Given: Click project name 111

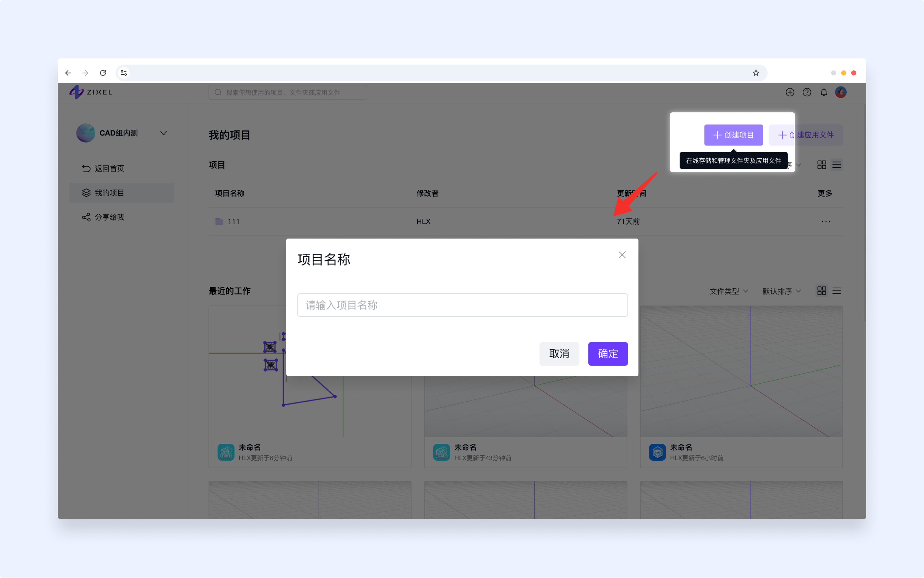Looking at the screenshot, I should pos(233,221).
